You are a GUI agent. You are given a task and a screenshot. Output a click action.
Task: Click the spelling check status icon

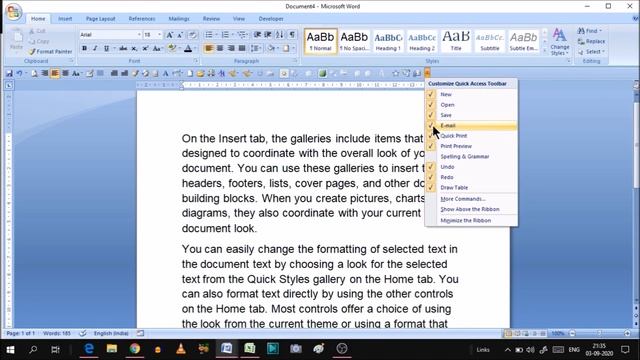pyautogui.click(x=83, y=333)
